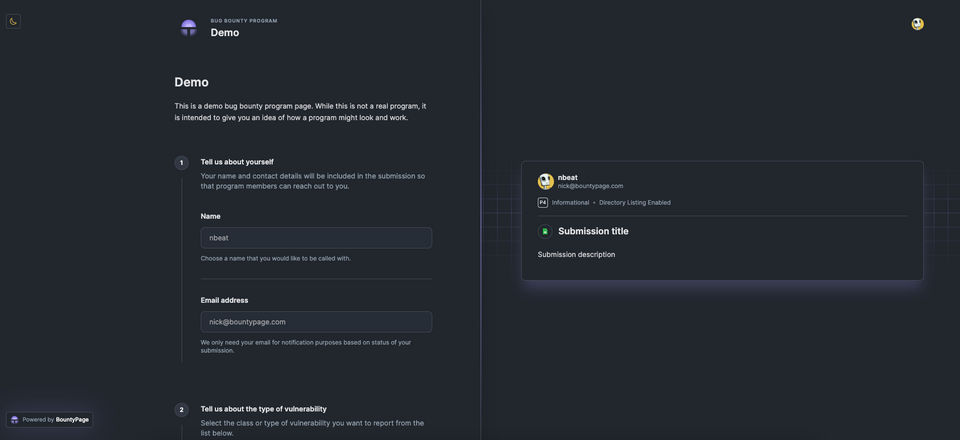The height and width of the screenshot is (440, 960).
Task: Click the Directory Listing Enabled label
Action: pos(635,203)
